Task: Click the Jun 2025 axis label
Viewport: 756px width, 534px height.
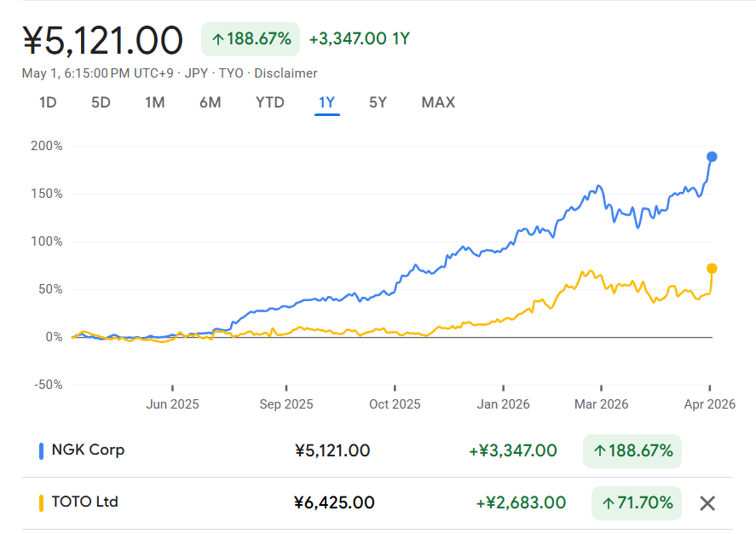Action: point(172,404)
